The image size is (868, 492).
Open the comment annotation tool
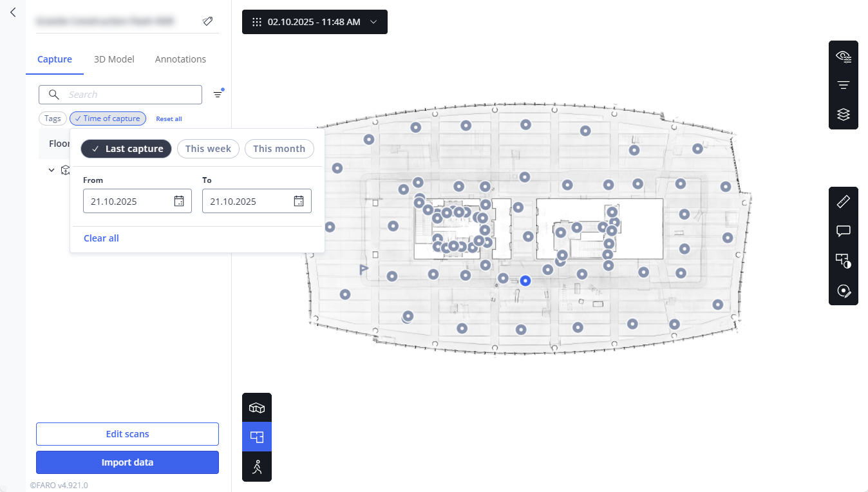[x=843, y=231]
